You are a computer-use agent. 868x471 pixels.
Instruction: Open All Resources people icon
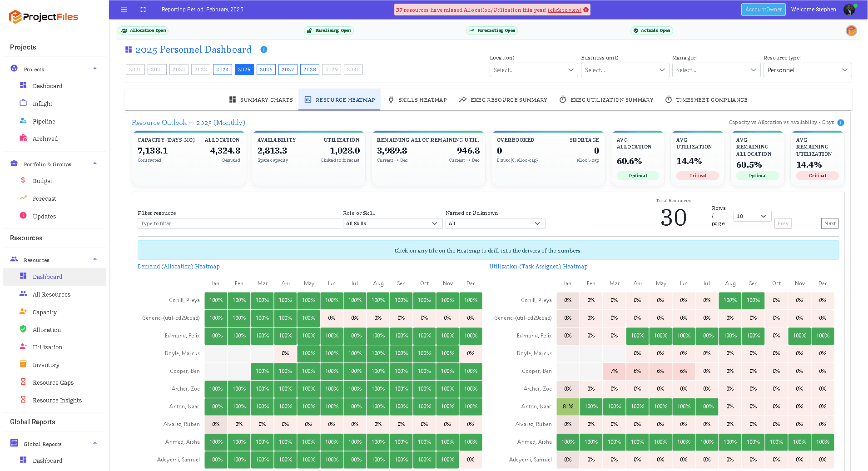23,294
